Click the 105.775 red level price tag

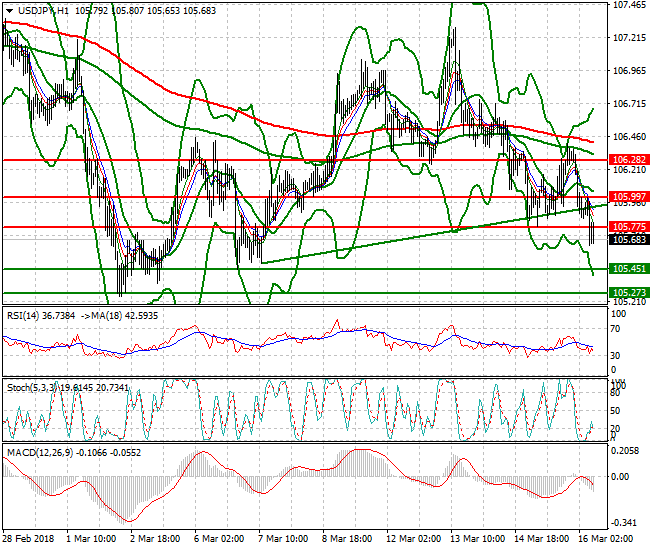(x=627, y=227)
